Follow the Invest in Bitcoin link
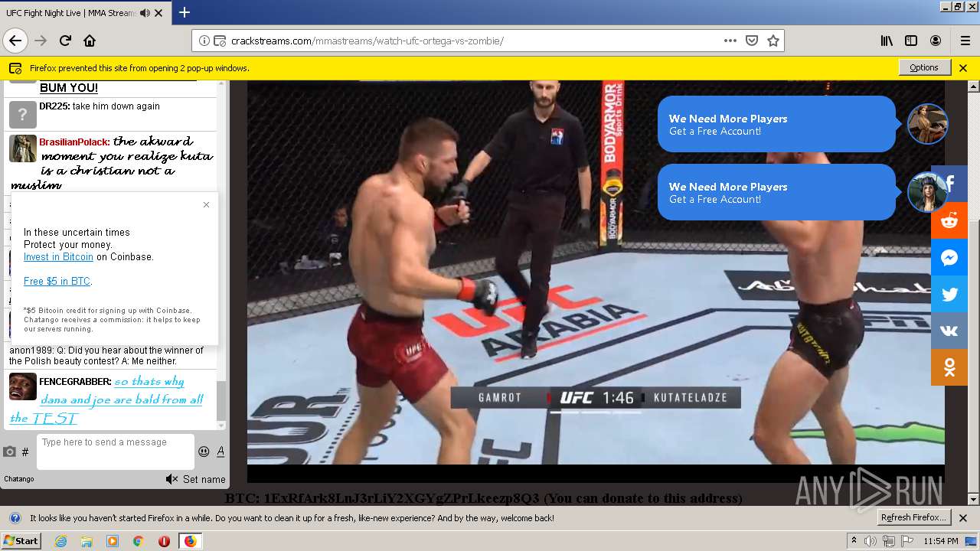This screenshot has width=980, height=551. (58, 257)
